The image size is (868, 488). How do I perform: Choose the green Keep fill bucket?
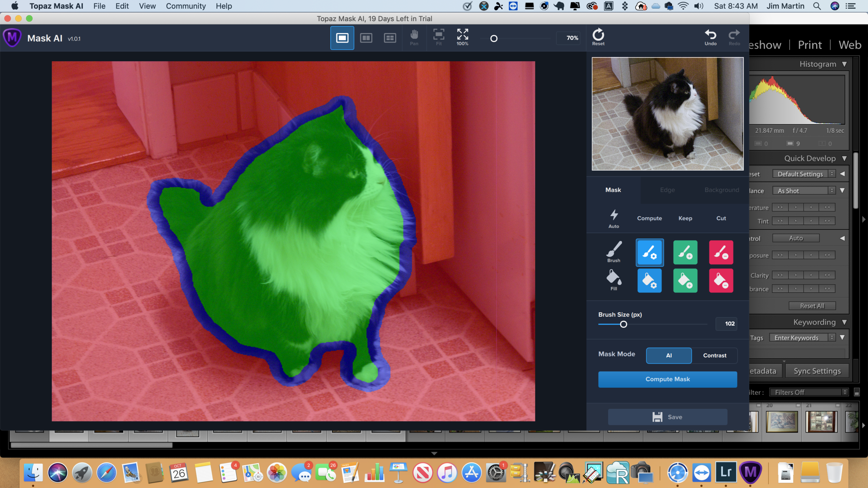pyautogui.click(x=685, y=281)
